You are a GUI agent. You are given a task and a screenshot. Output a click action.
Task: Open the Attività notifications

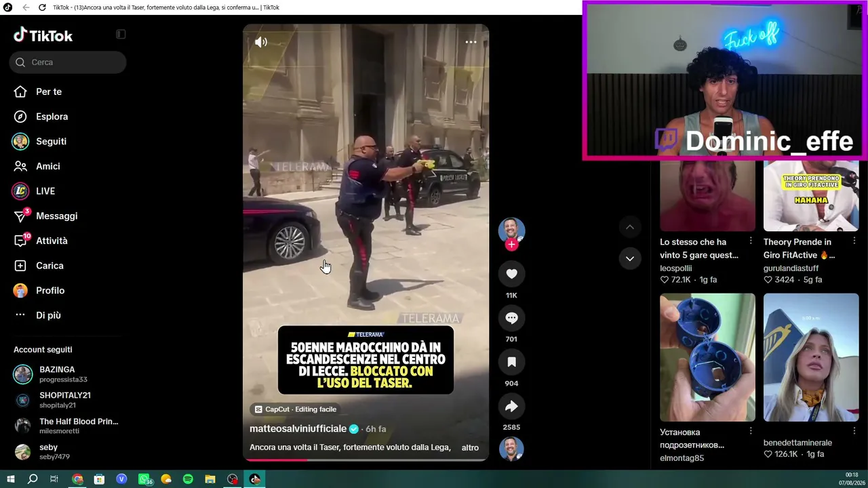pyautogui.click(x=52, y=241)
